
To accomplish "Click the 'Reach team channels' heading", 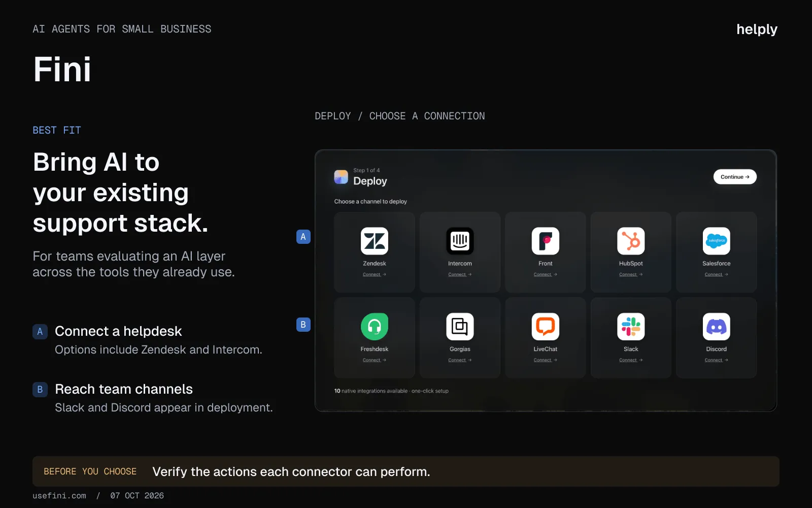I will point(124,389).
